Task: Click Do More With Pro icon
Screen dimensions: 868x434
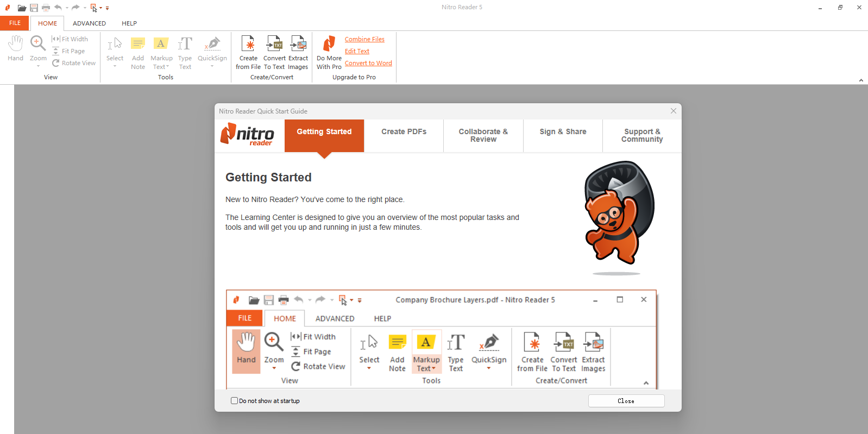Action: 329,44
